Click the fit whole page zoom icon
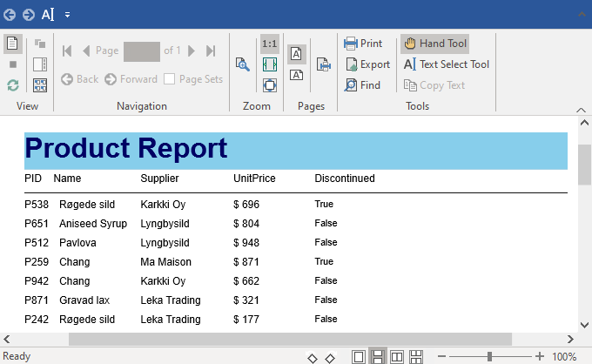 pos(270,85)
